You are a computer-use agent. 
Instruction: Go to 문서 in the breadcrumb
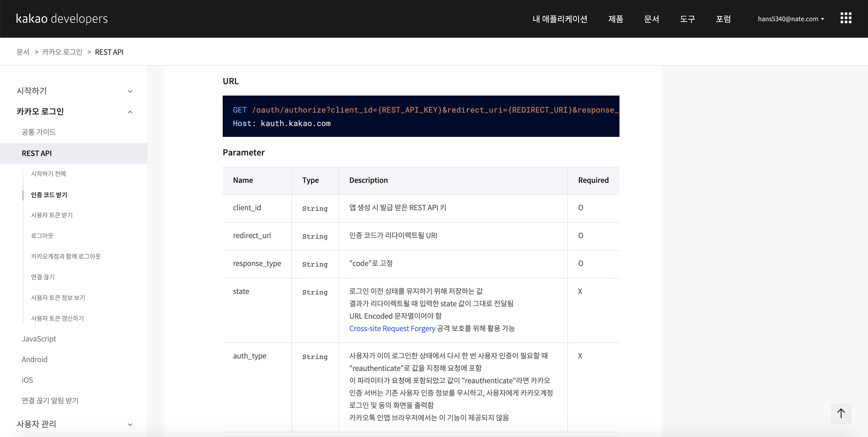tap(23, 52)
